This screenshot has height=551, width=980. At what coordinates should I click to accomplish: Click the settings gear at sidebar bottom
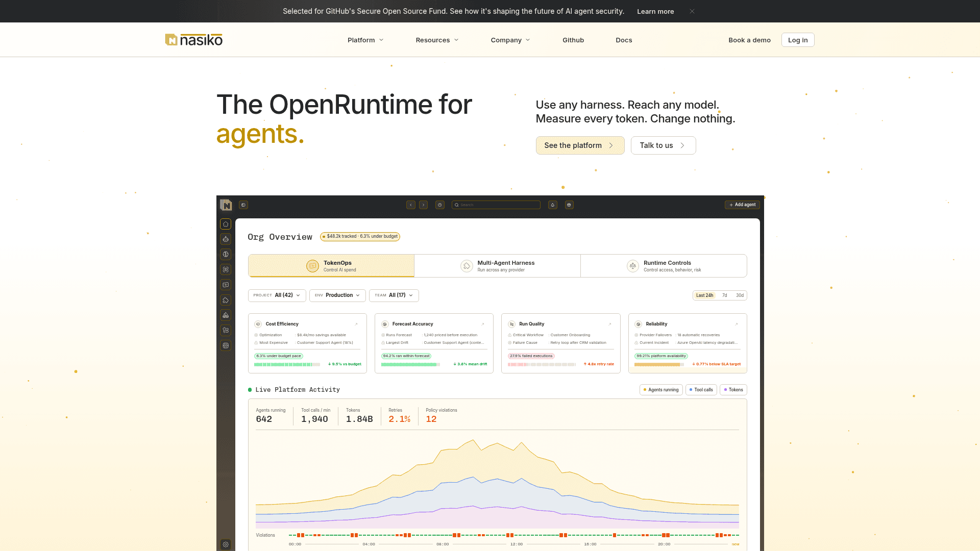tap(226, 544)
